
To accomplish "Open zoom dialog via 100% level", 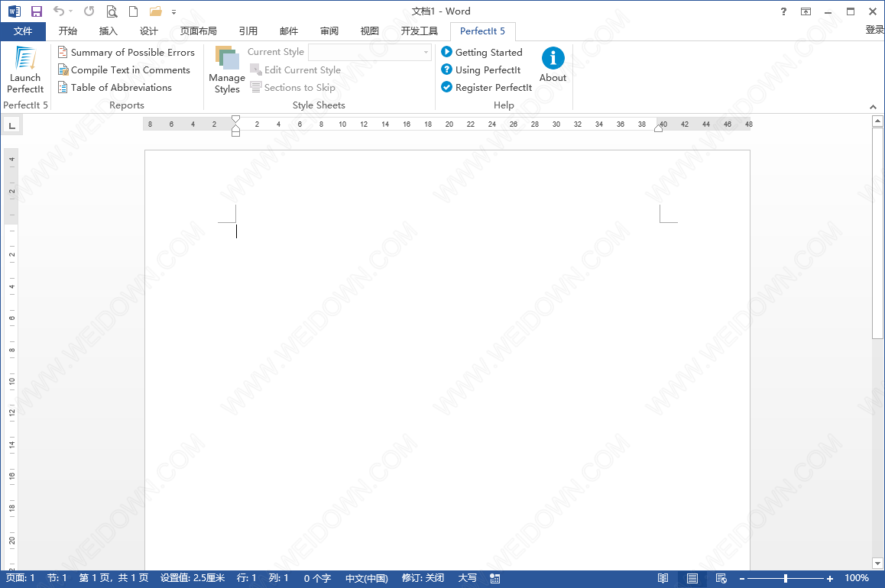I will coord(856,578).
